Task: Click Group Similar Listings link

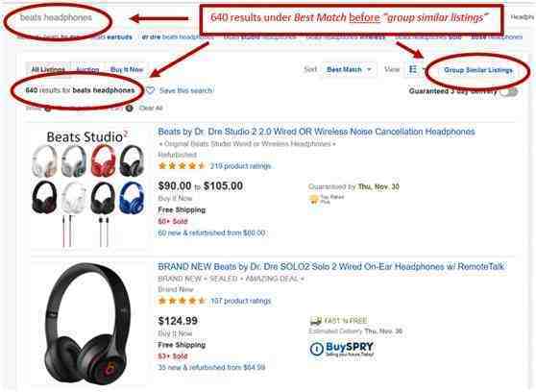Action: click(478, 70)
